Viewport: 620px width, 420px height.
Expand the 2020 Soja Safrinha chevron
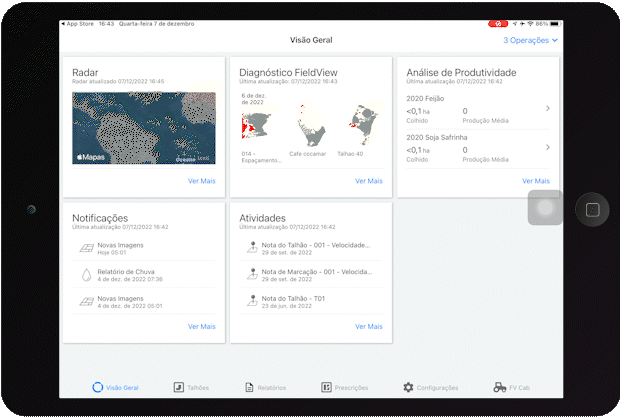coord(547,147)
